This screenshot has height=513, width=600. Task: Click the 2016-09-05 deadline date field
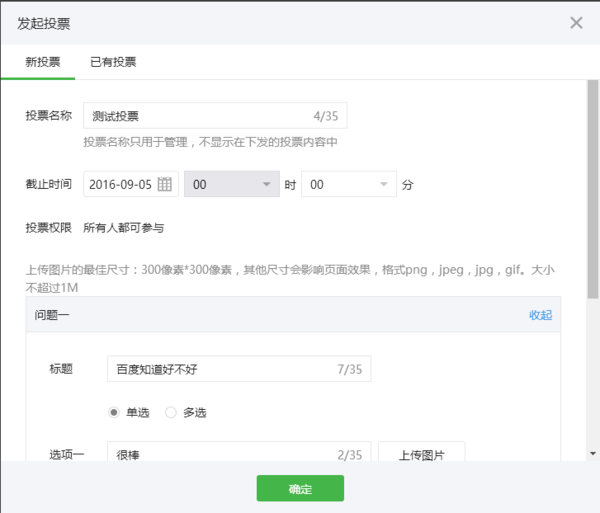coord(131,184)
